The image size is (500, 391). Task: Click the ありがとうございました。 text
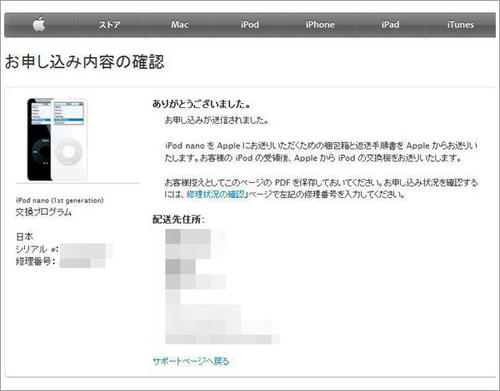pyautogui.click(x=202, y=104)
